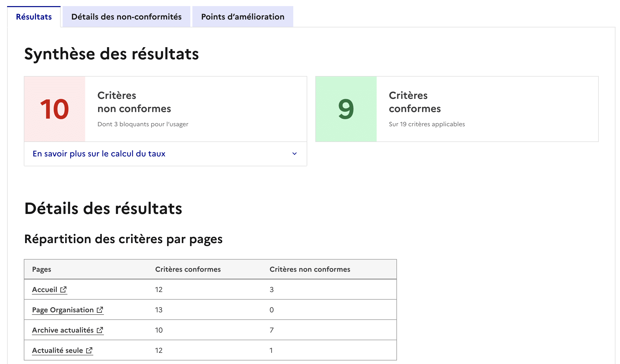
Task: Click the 'Critères non conformes' card title
Action: click(x=134, y=102)
